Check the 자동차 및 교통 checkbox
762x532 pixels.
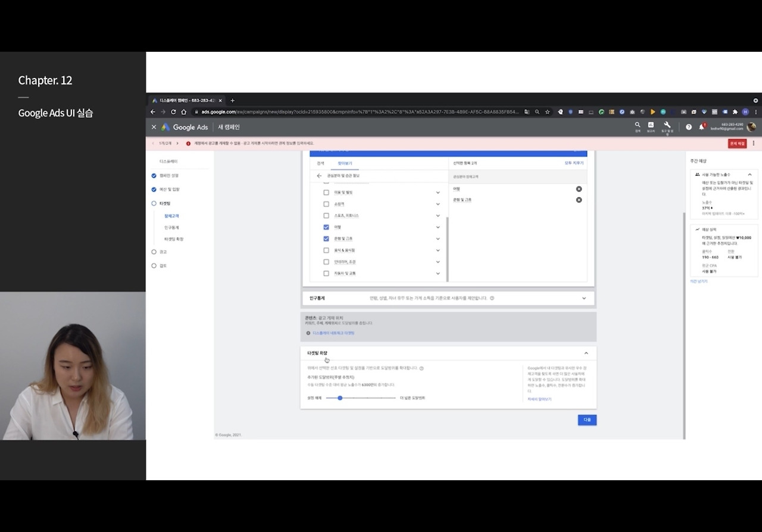tap(326, 274)
